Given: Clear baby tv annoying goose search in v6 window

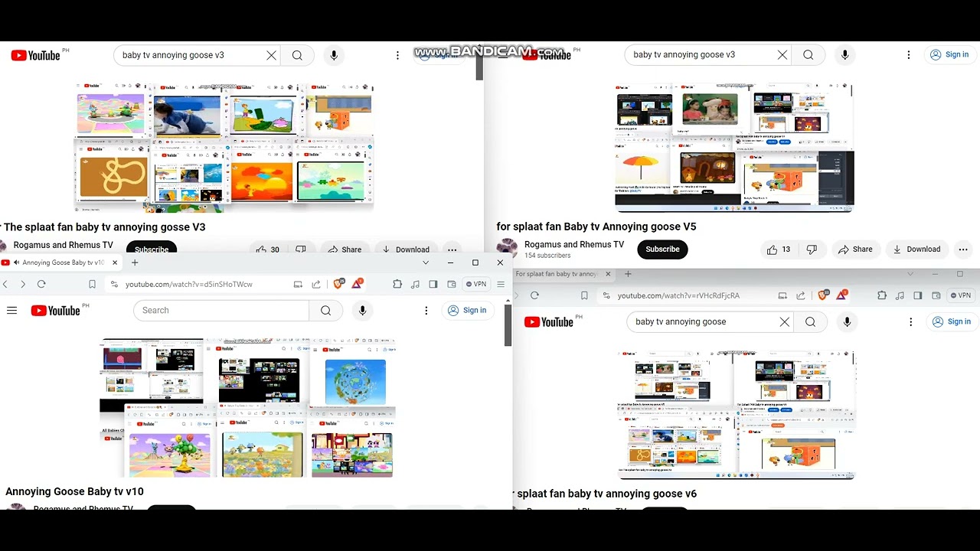Looking at the screenshot, I should pyautogui.click(x=784, y=321).
